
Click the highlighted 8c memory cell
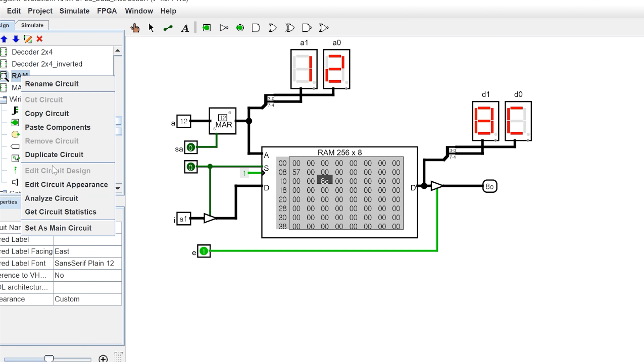point(325,181)
